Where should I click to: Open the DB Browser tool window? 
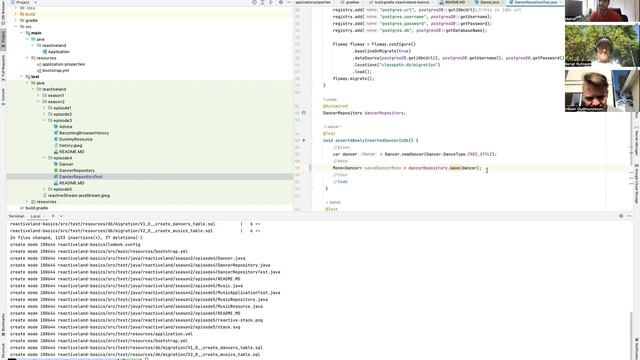pos(3,12)
